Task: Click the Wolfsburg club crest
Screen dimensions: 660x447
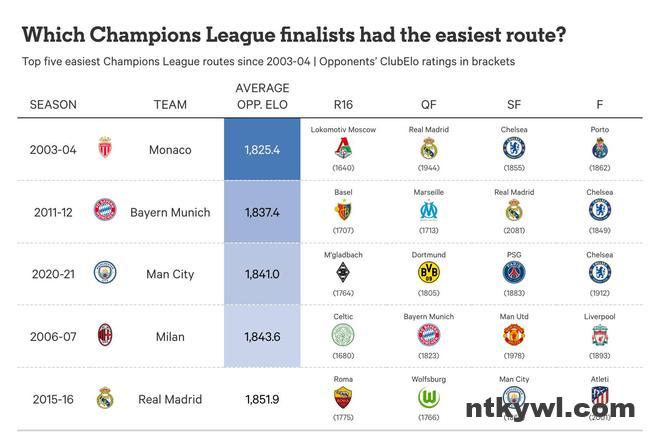Action: 429,398
